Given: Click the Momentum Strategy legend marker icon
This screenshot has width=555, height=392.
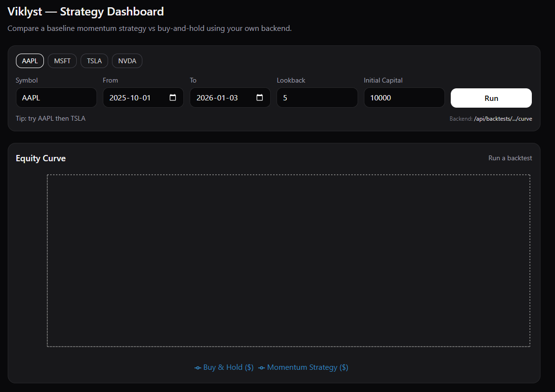Looking at the screenshot, I should click(262, 368).
